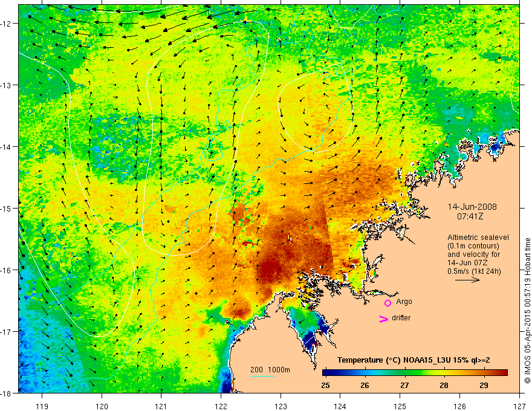Click longitude axis label "121"
The height and width of the screenshot is (411, 532).
click(161, 406)
